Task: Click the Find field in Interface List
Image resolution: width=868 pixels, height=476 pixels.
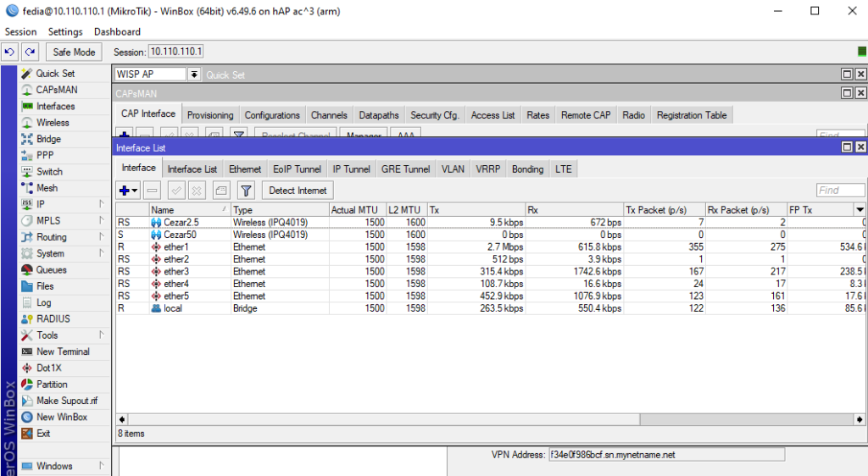Action: coord(840,191)
